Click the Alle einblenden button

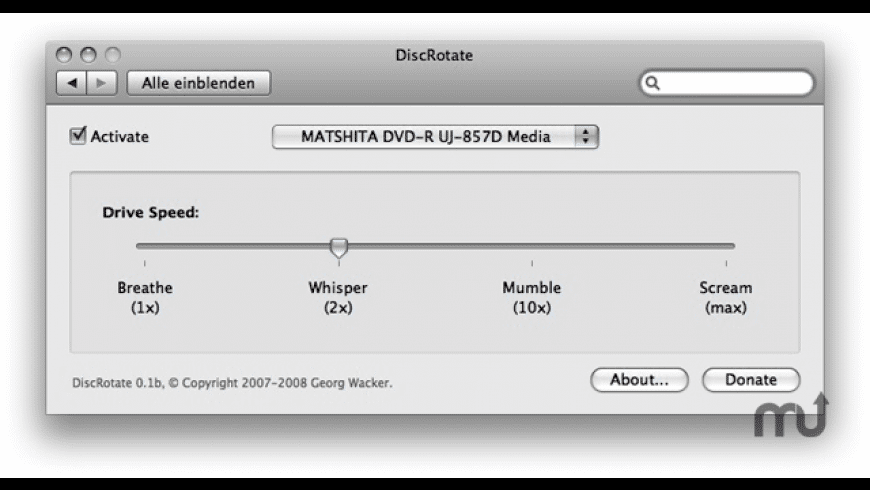(198, 83)
